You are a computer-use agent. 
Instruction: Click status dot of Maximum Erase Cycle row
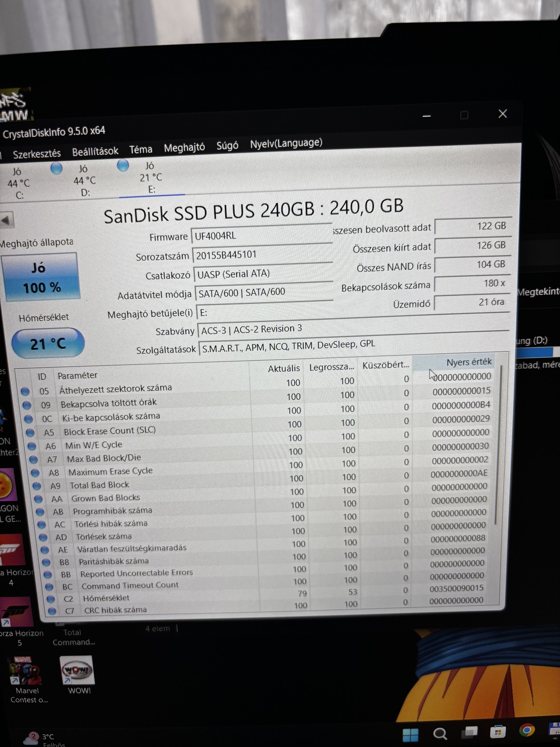tap(35, 472)
